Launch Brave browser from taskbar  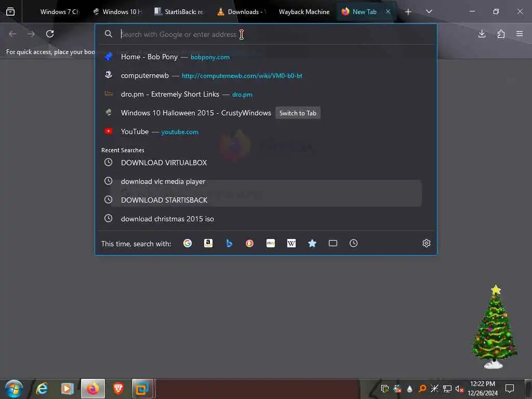tap(118, 389)
